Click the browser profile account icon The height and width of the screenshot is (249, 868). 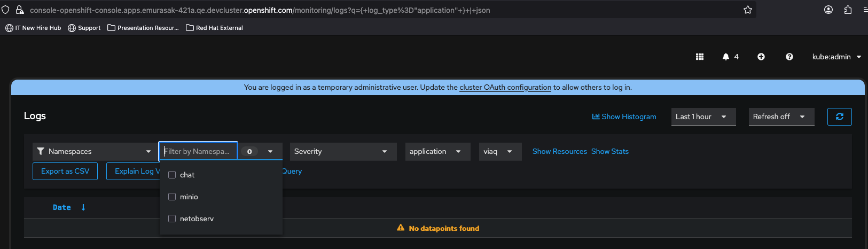point(828,10)
